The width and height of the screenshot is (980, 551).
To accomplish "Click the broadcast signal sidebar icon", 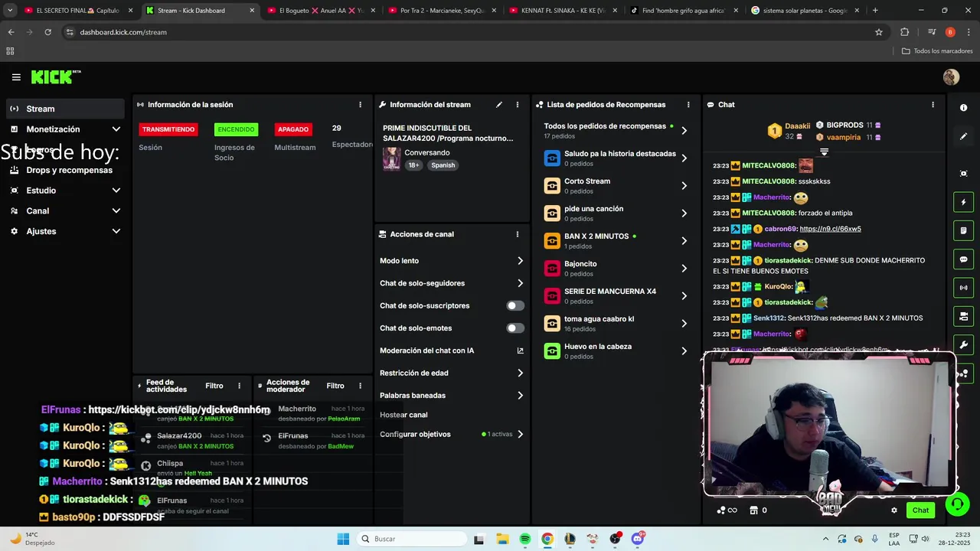I will coord(963,288).
